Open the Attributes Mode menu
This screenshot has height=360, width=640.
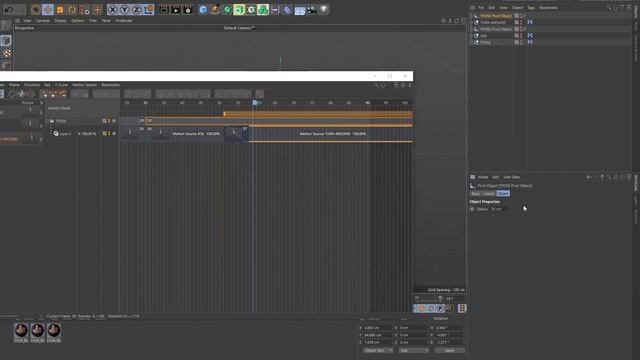tap(483, 177)
